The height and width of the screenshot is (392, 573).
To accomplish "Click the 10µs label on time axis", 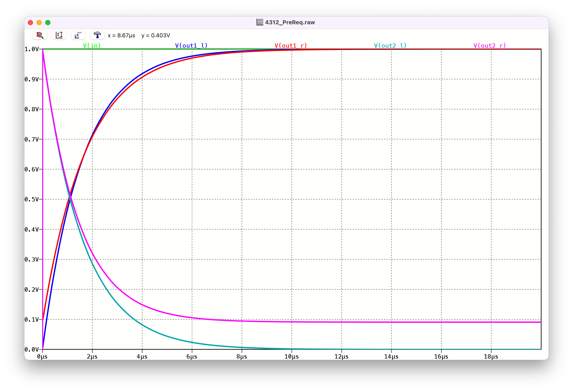I will click(291, 357).
